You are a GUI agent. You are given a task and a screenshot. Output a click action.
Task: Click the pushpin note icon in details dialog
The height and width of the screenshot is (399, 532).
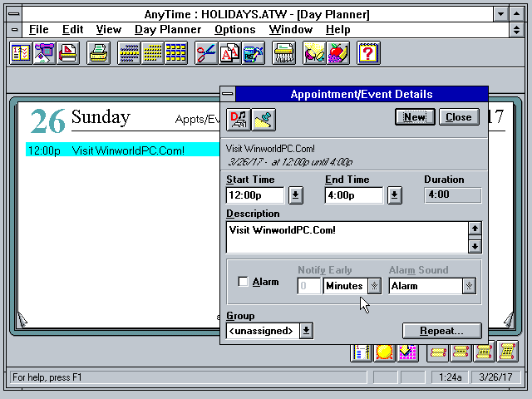[264, 120]
